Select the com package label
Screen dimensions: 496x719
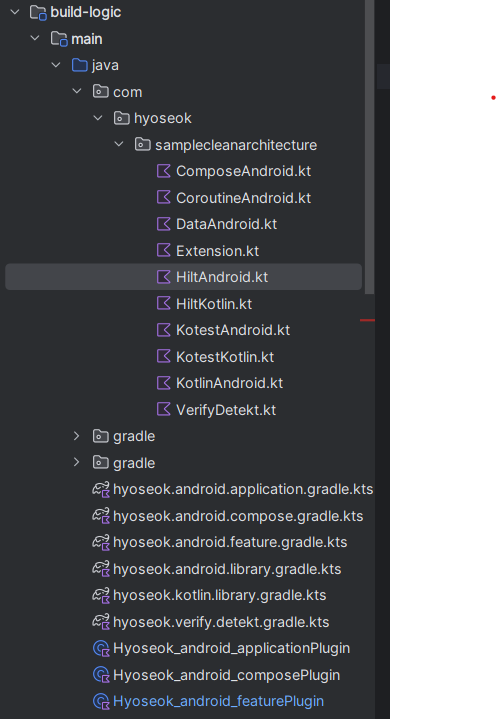click(127, 92)
